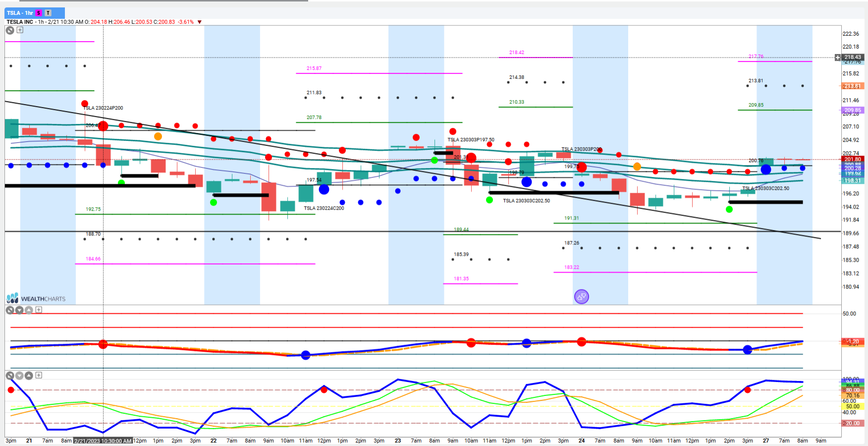Click the WealthCharts logo

pyautogui.click(x=36, y=298)
